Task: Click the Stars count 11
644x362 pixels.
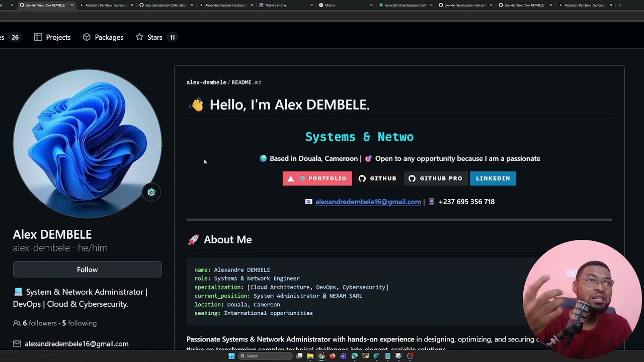Action: coord(172,37)
